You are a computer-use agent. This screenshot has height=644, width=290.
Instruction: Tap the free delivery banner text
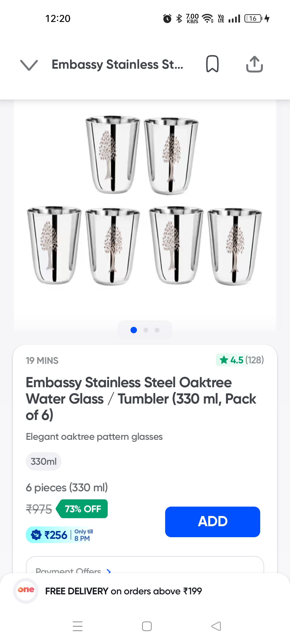click(x=124, y=591)
